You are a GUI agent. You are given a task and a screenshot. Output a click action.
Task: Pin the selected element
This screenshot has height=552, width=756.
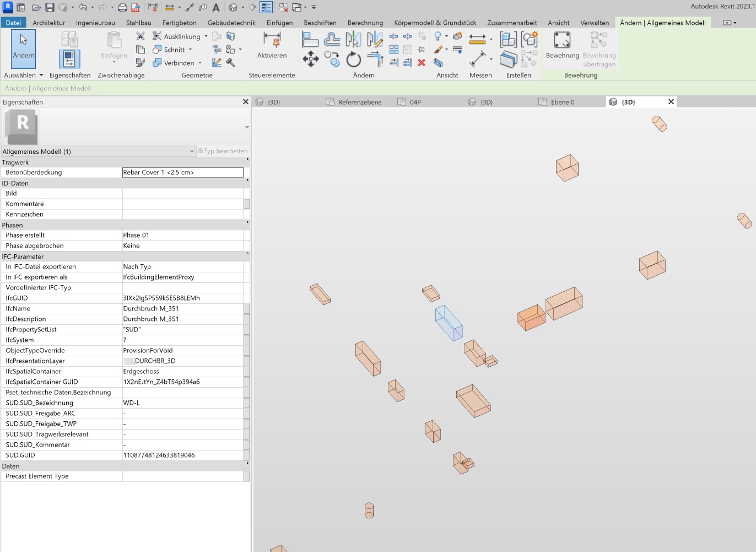tap(422, 50)
